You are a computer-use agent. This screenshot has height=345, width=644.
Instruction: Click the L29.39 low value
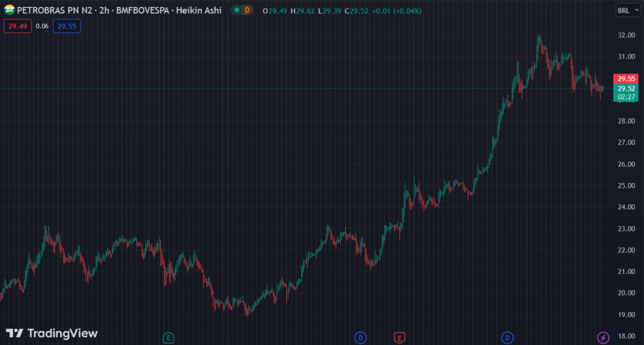pyautogui.click(x=330, y=11)
